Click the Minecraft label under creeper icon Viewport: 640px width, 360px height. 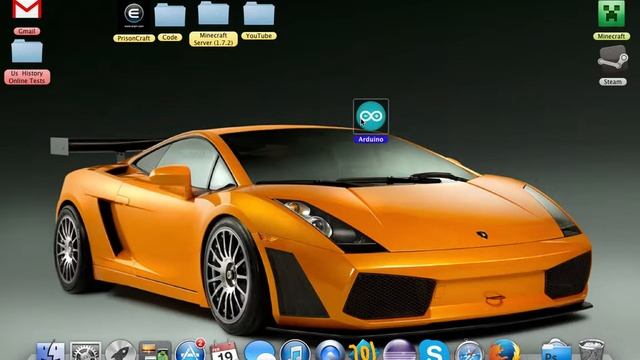[x=611, y=36]
